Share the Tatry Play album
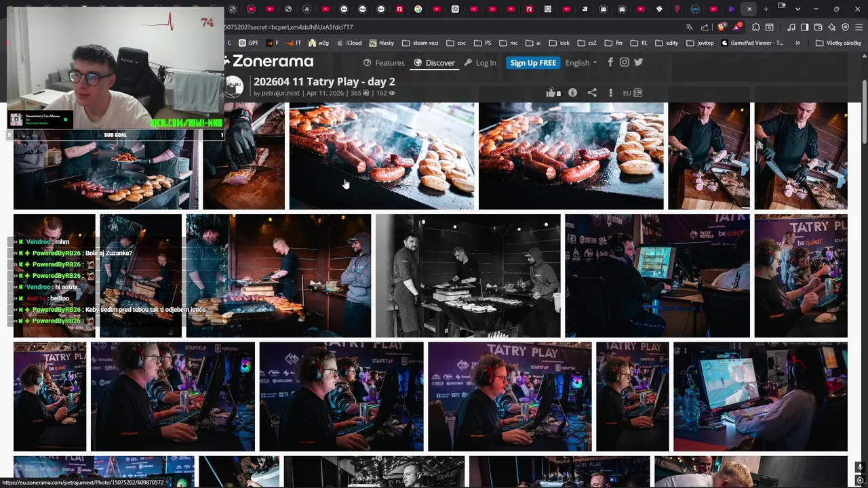 tap(592, 93)
